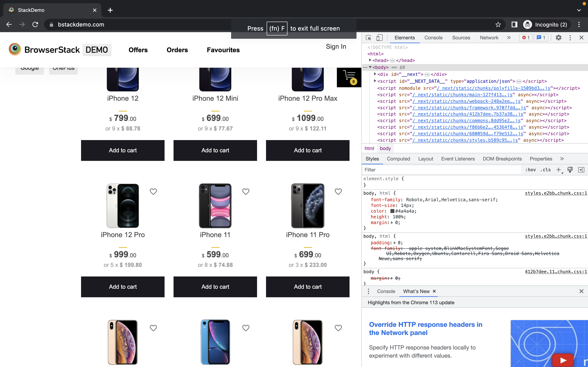Toggle favourite on iPhone 12 Pro

153,191
